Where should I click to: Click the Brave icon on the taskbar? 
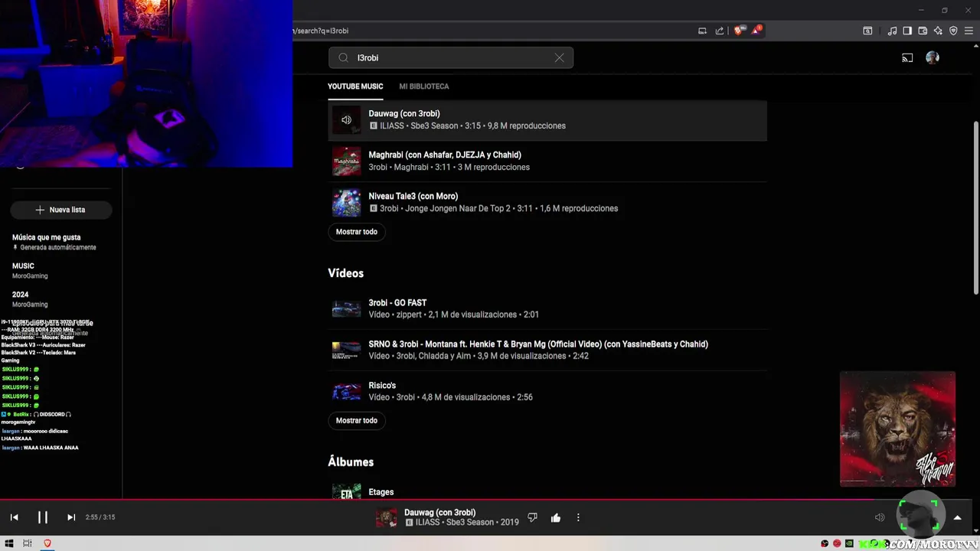click(47, 543)
